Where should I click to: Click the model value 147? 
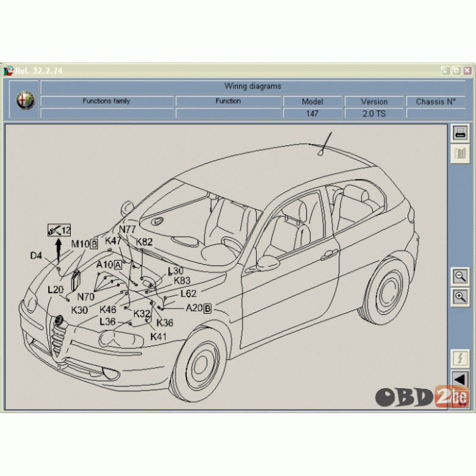click(x=312, y=114)
